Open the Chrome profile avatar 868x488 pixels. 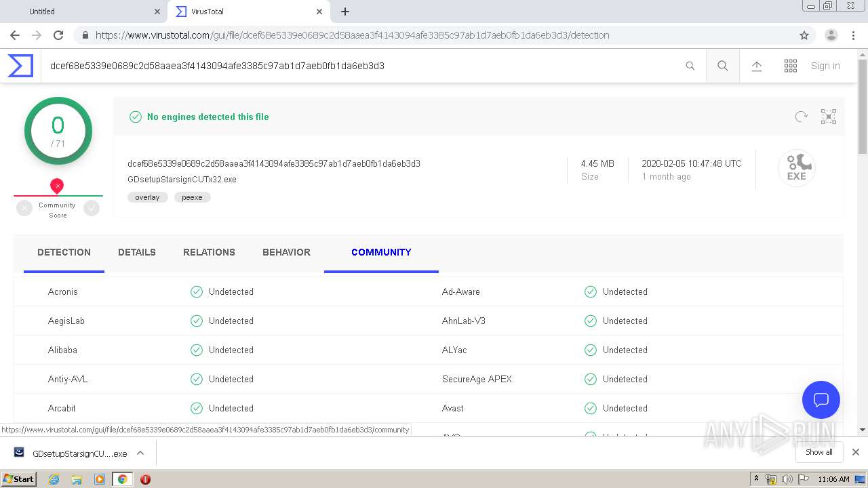point(831,35)
